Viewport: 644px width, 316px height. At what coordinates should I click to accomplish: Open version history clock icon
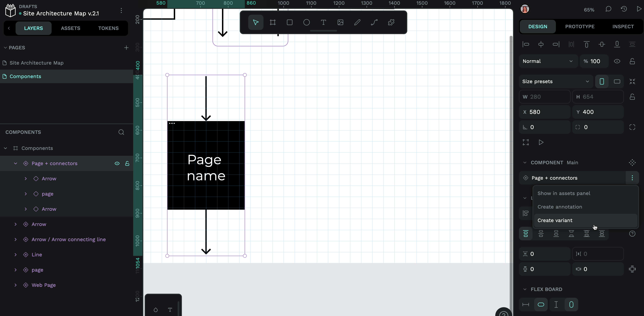point(624,9)
